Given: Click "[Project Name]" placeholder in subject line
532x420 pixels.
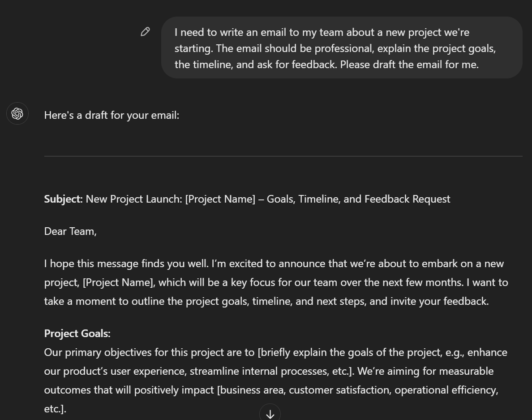Looking at the screenshot, I should pyautogui.click(x=220, y=199).
